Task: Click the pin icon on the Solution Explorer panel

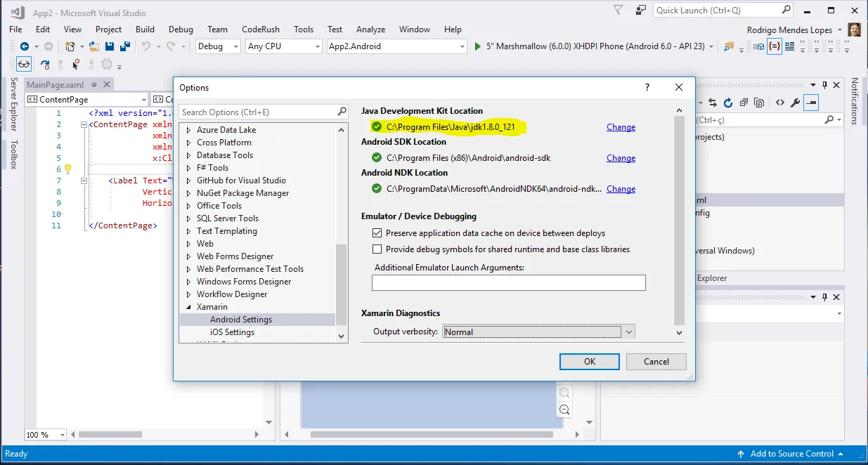Action: (824, 84)
